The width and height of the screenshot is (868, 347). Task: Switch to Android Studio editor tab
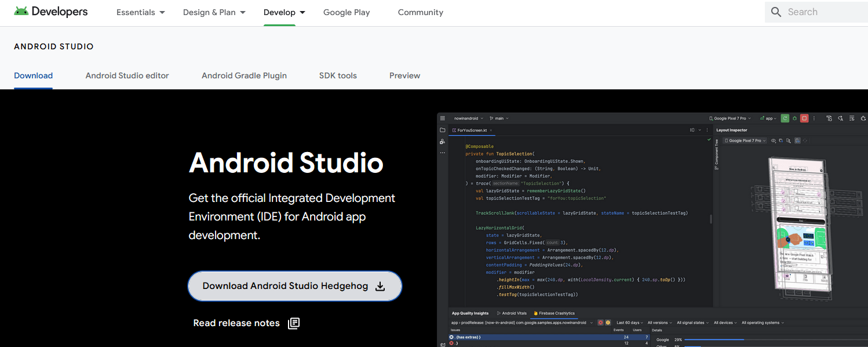(127, 75)
